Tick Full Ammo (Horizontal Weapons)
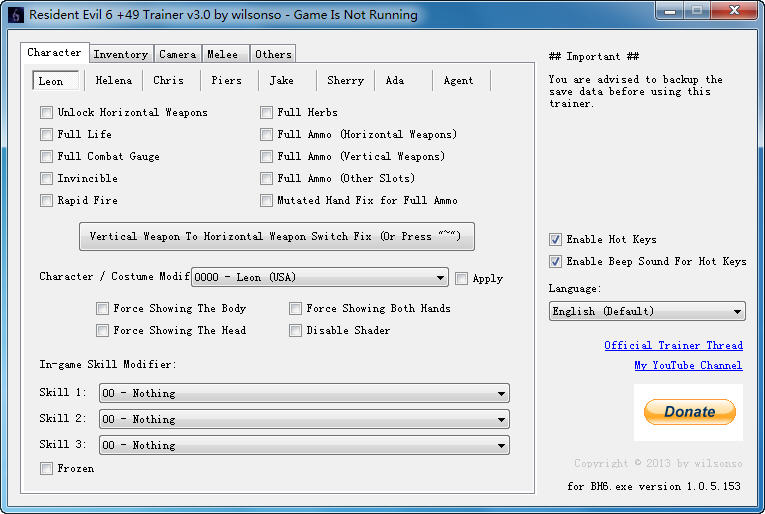765x514 pixels. [x=266, y=135]
